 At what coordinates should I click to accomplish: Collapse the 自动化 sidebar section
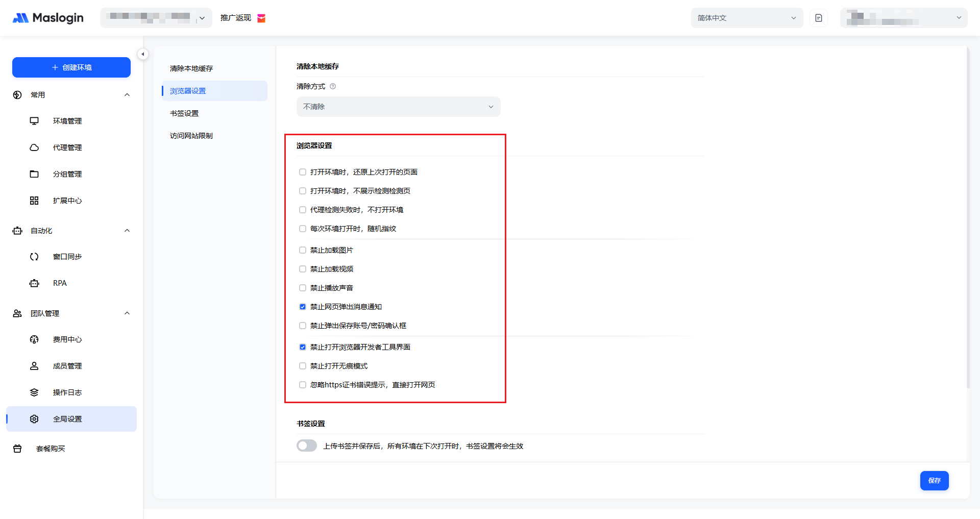coord(127,231)
